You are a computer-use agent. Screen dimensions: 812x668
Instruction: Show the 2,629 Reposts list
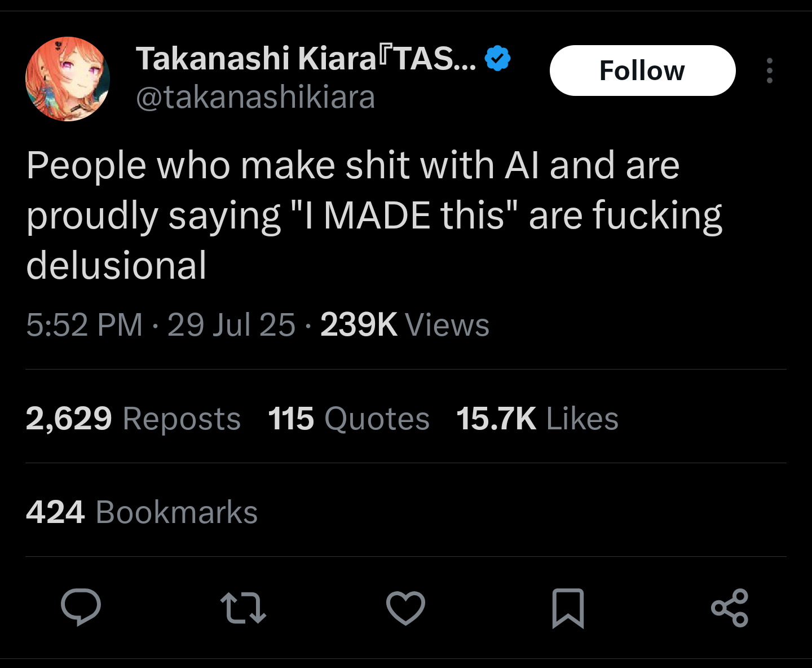pyautogui.click(x=133, y=419)
